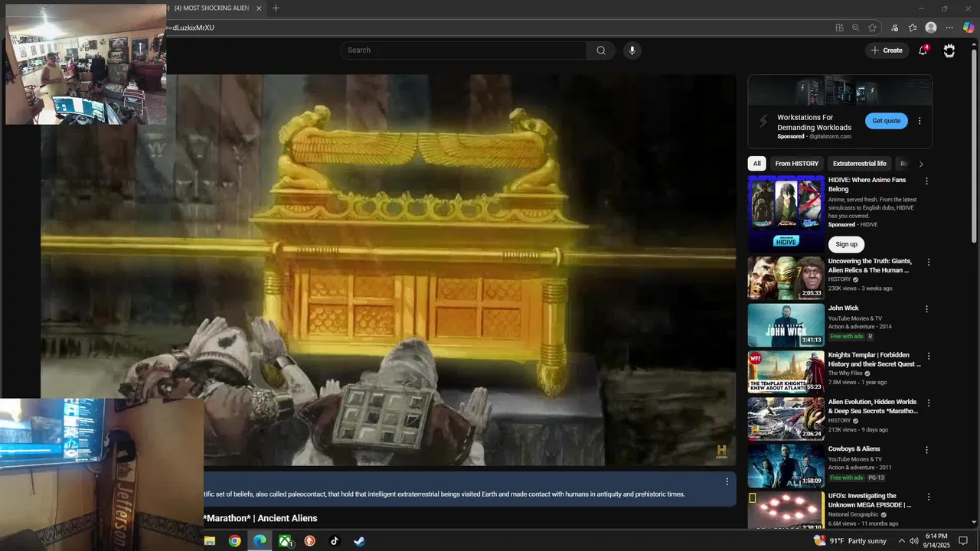Viewport: 980px width, 551px height.
Task: Open more options for Cowboys & Aliens
Action: [926, 450]
